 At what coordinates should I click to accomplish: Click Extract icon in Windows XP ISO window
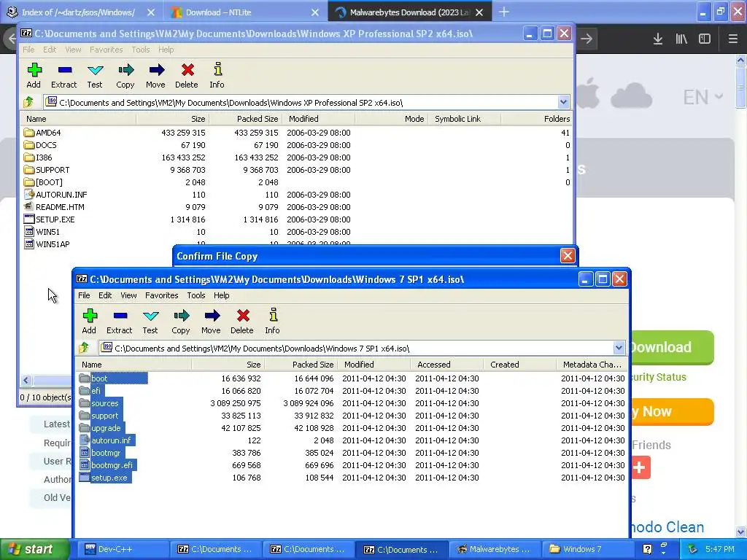[65, 71]
